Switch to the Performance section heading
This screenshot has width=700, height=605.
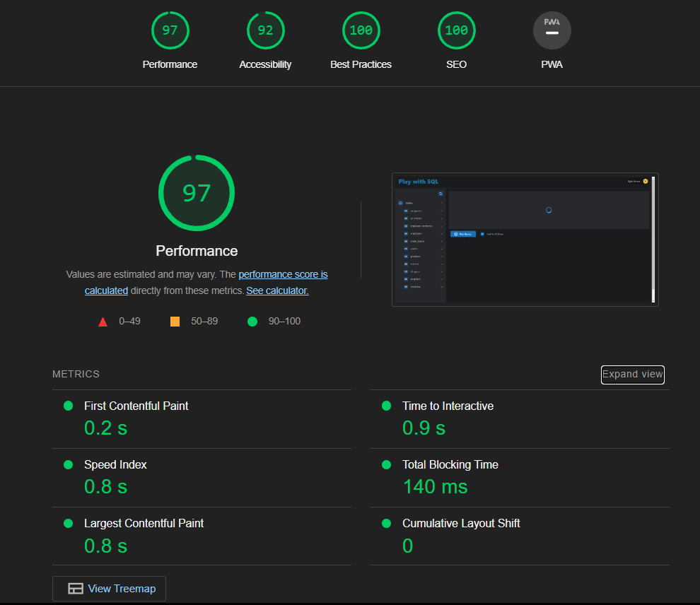(x=197, y=250)
